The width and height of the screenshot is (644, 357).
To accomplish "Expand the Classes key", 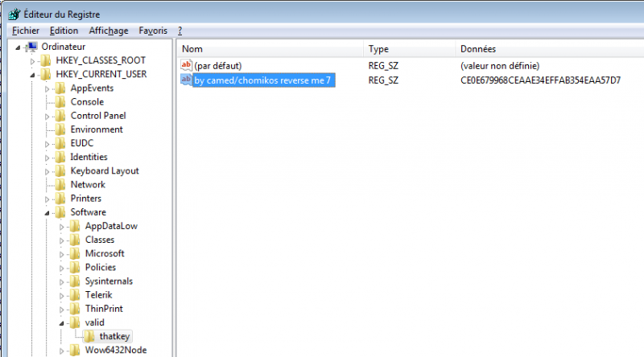I will [x=62, y=241].
